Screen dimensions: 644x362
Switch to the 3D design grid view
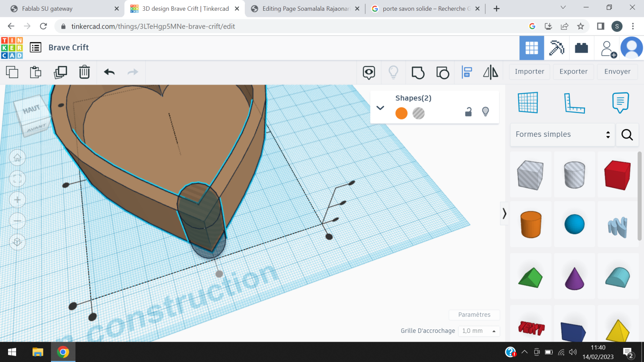point(532,48)
